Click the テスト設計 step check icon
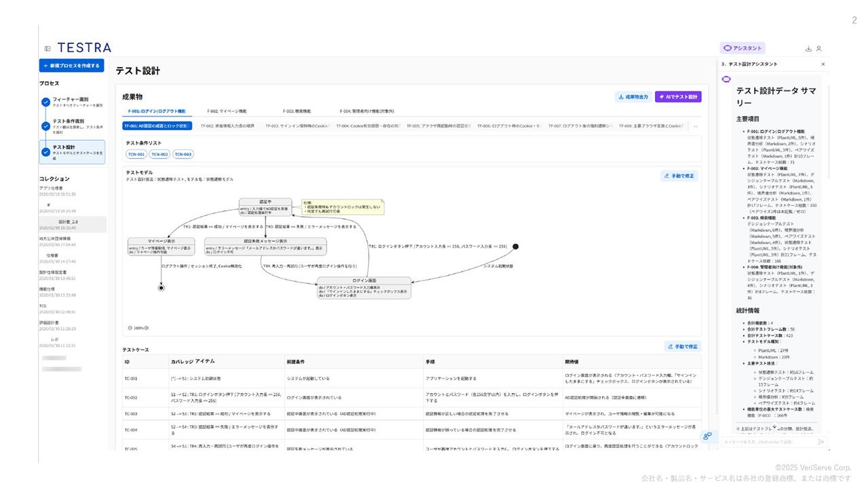 click(x=45, y=152)
